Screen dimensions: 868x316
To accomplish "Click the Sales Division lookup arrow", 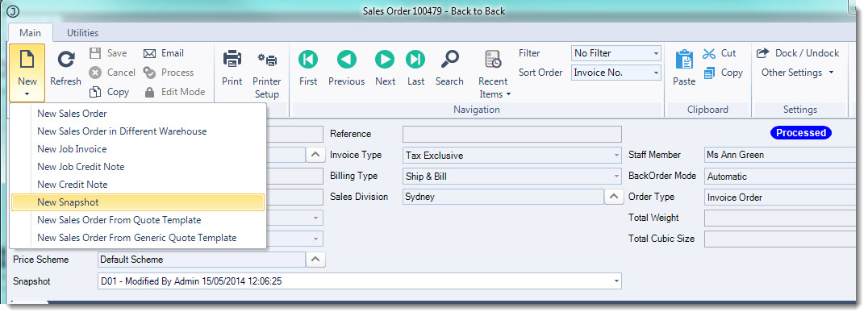I will pyautogui.click(x=613, y=197).
